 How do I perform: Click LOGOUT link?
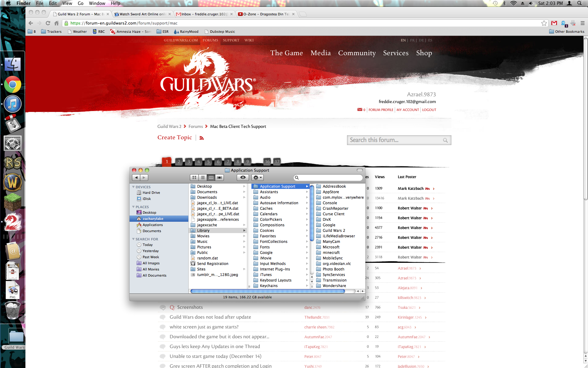(x=429, y=110)
